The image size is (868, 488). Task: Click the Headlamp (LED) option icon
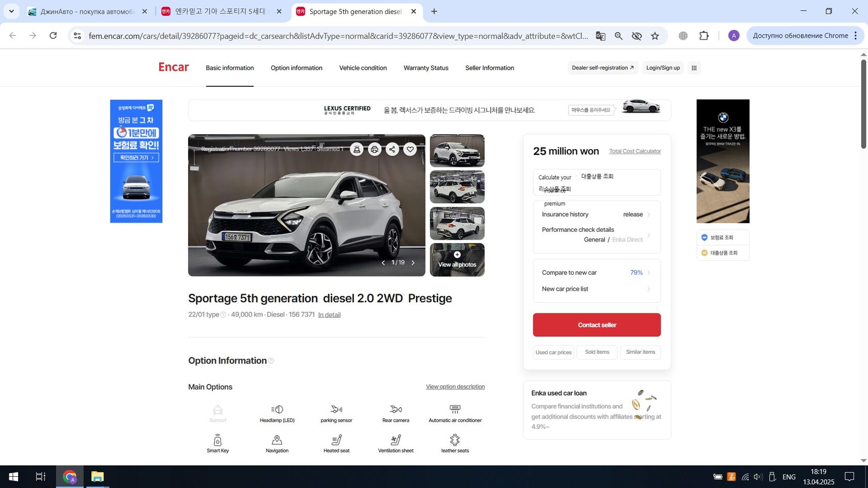click(277, 410)
